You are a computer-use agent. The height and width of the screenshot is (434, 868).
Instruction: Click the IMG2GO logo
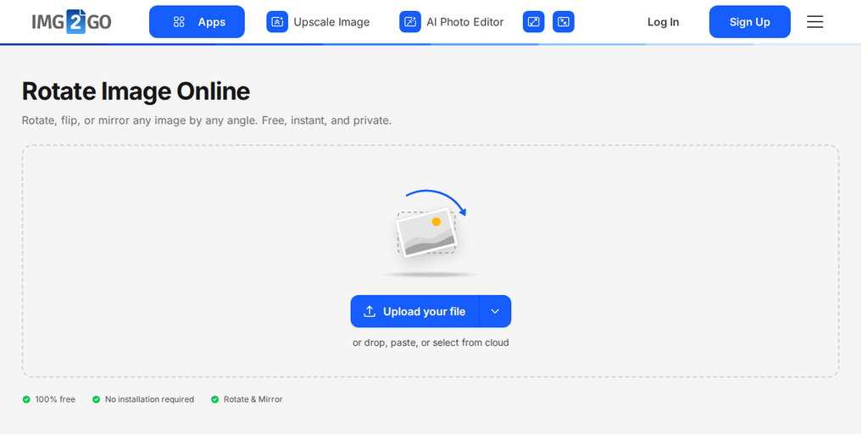point(71,21)
